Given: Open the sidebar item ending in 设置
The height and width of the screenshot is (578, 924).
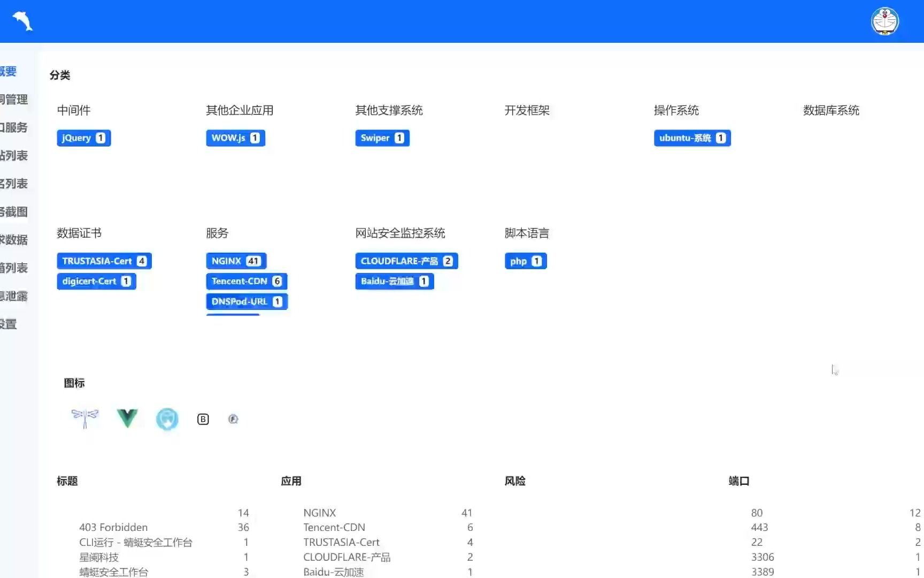Looking at the screenshot, I should (x=9, y=324).
